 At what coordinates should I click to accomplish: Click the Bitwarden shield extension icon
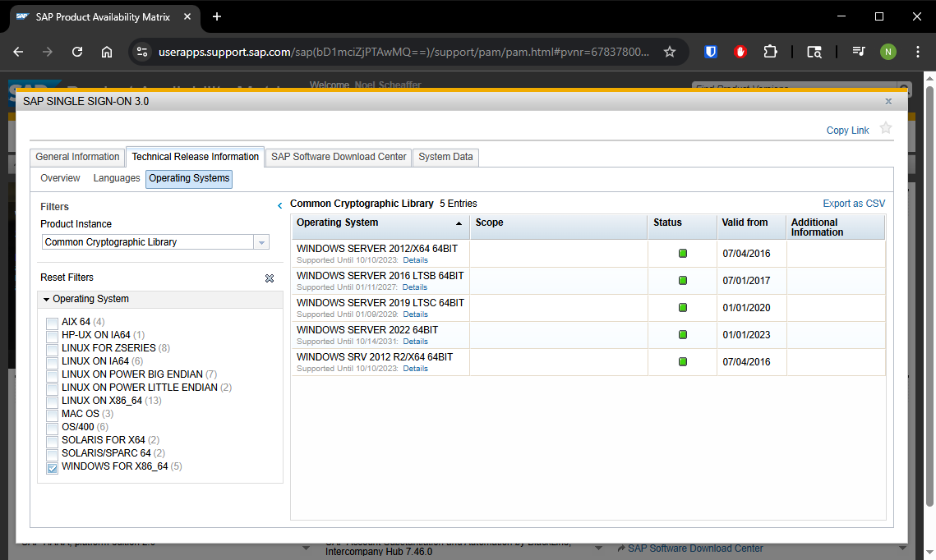point(711,52)
